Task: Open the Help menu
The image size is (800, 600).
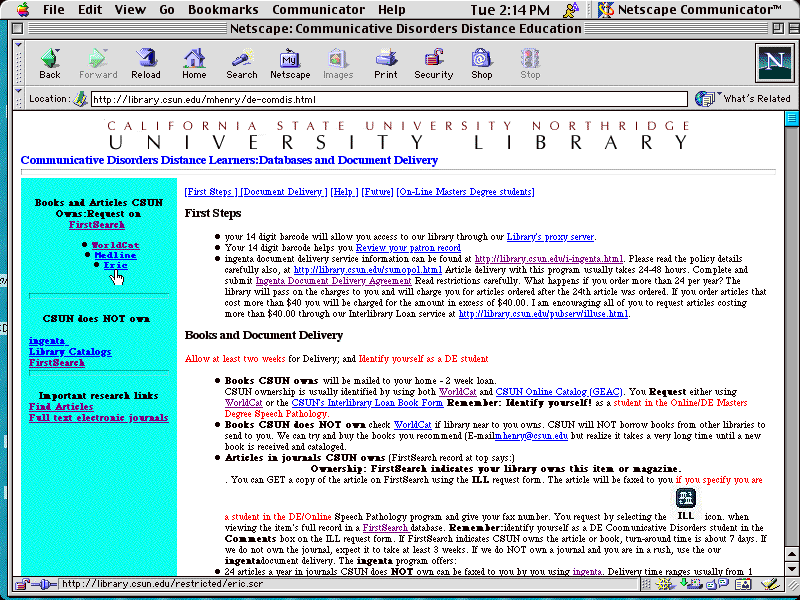Action: [x=391, y=9]
